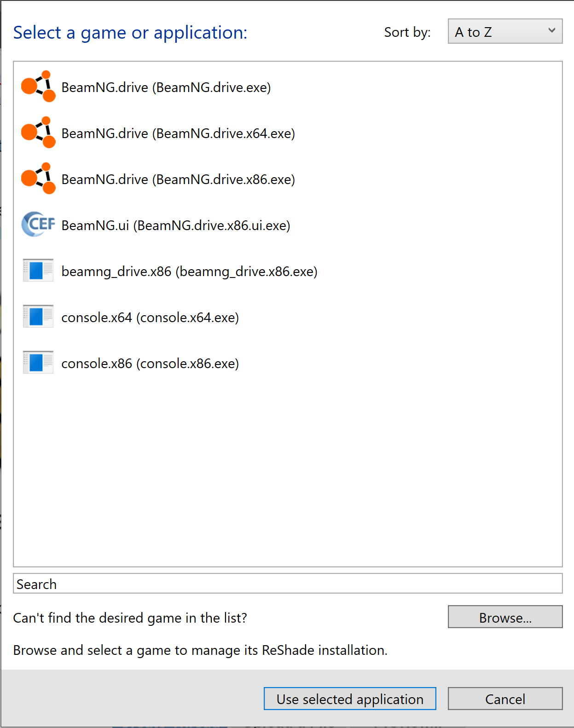The image size is (574, 728).
Task: Select BeamNG.drive (BeamNG.drive.x64.exe) entry
Action: coord(288,133)
